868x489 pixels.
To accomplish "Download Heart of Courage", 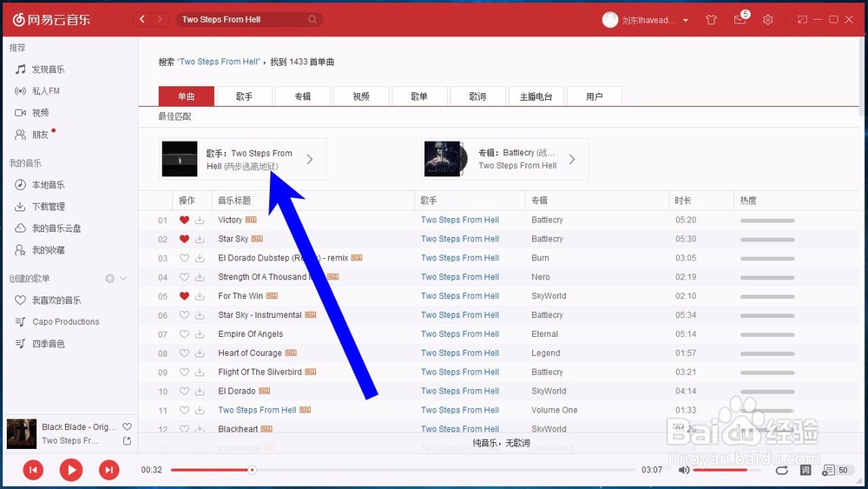I will tap(200, 353).
